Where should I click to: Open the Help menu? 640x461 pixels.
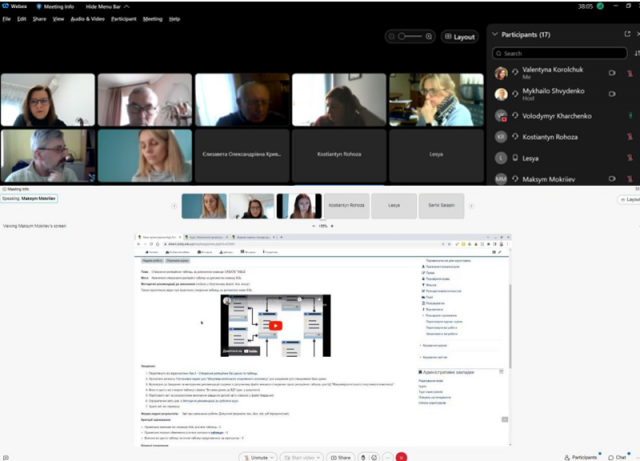tap(174, 19)
